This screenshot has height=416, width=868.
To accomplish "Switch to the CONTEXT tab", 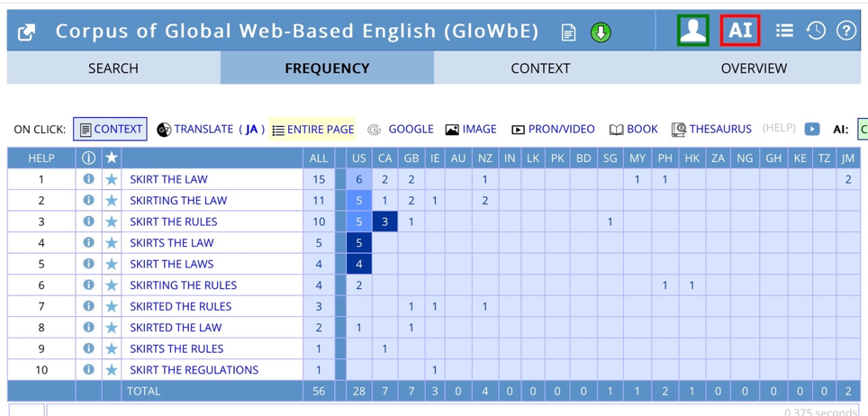I will pos(540,68).
